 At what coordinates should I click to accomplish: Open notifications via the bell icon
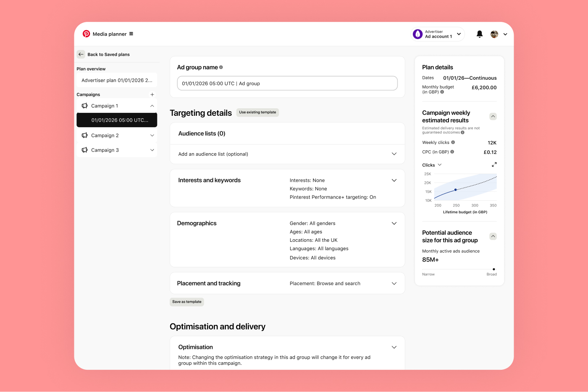coord(479,34)
